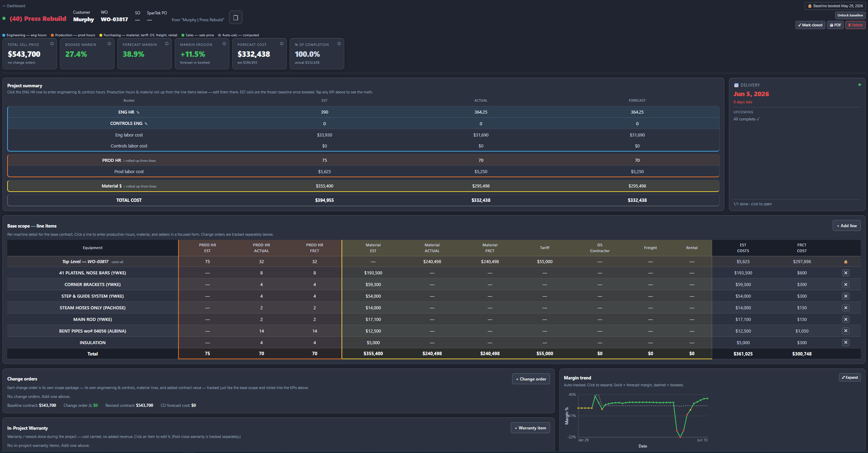868x453 pixels.
Task: Remove the BENT PIPES wo# 04056 line
Action: (x=846, y=331)
